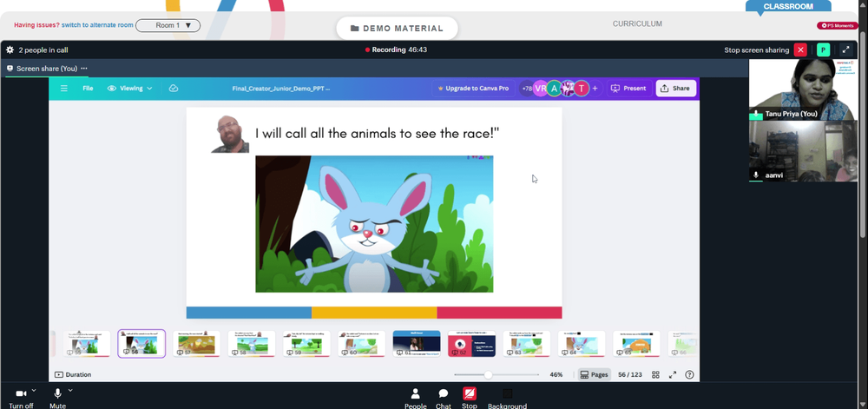The width and height of the screenshot is (868, 409).
Task: Click the T collaborator avatar
Action: 582,89
